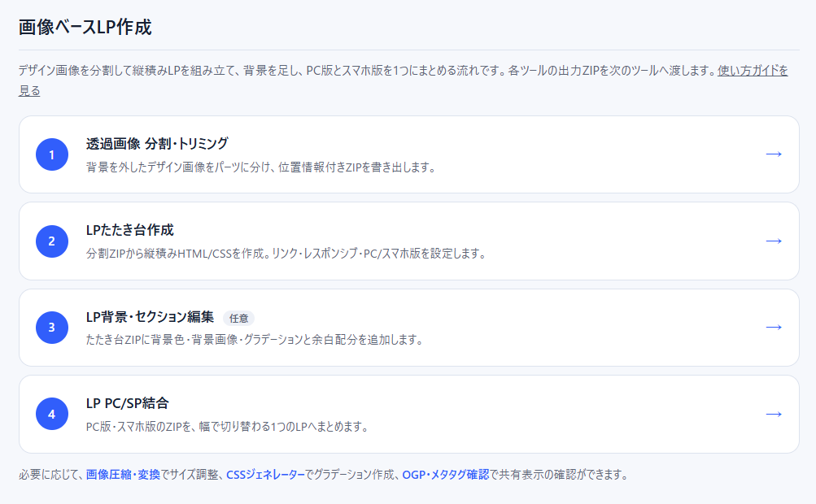Click the arrow on the LPたたき台作成 card
Image resolution: width=816 pixels, height=504 pixels.
[774, 241]
